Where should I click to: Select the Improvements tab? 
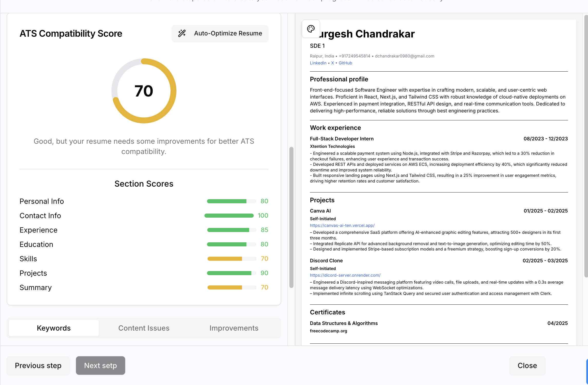point(234,328)
